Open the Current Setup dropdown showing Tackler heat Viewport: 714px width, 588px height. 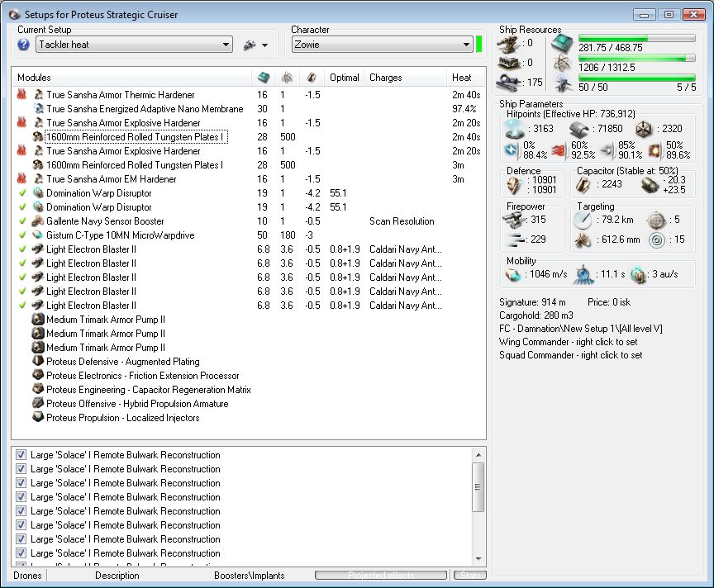pyautogui.click(x=135, y=45)
